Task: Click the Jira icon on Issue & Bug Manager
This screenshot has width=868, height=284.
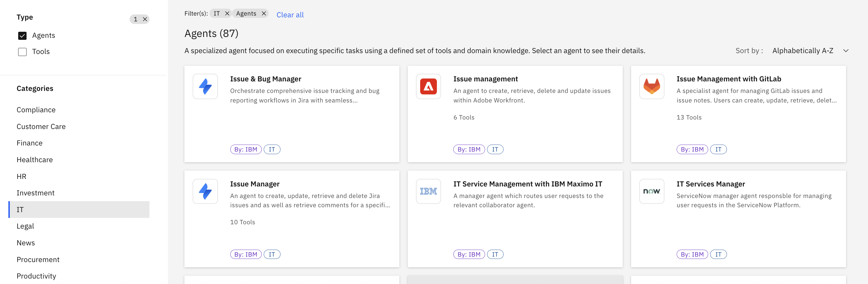Action: pyautogui.click(x=205, y=87)
